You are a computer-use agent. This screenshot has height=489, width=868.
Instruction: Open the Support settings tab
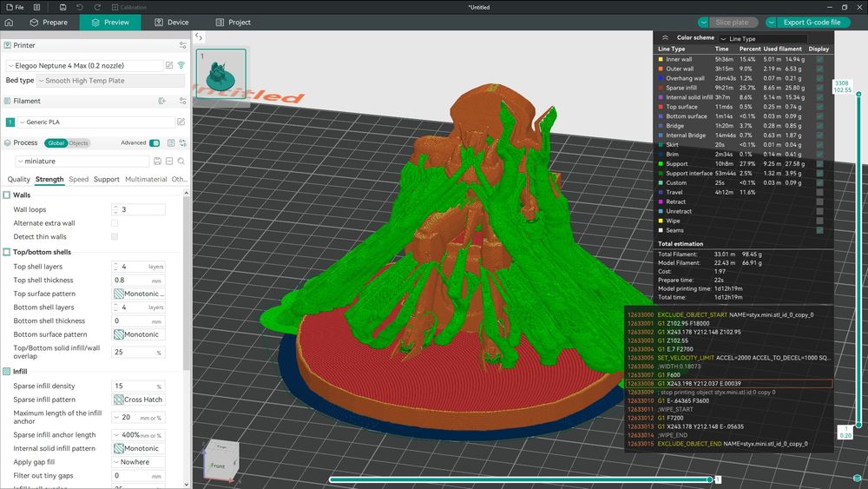click(106, 180)
